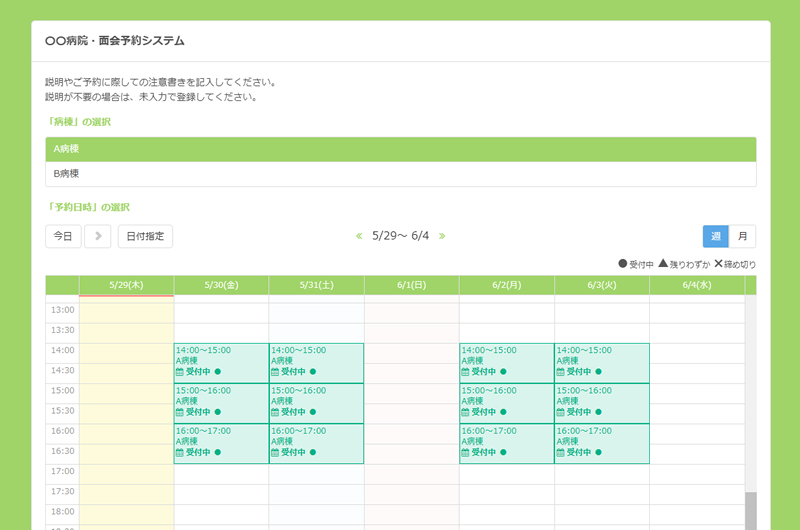
Task: Click the next week double-chevron arrow
Action: point(442,236)
